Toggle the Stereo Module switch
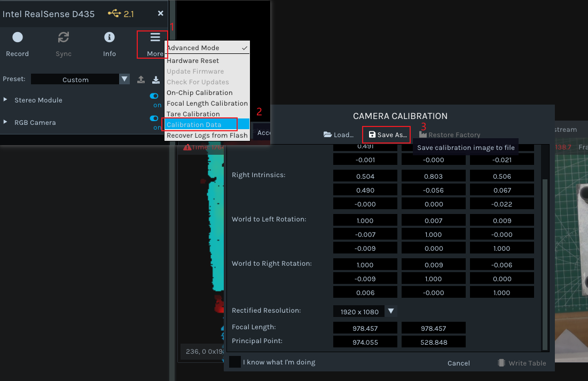 154,96
